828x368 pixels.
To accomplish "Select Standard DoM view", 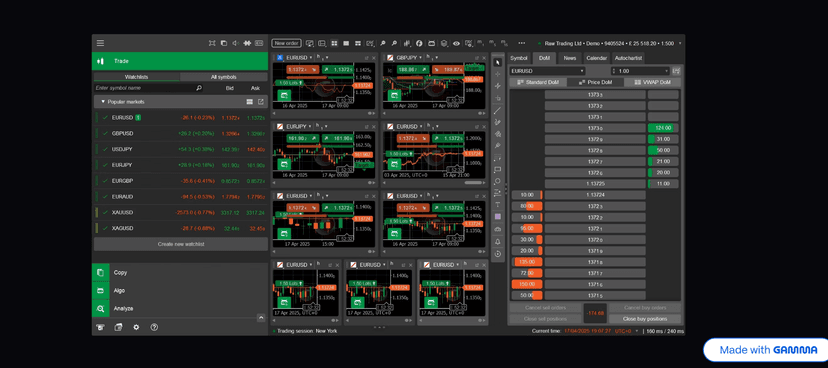I will (x=538, y=82).
